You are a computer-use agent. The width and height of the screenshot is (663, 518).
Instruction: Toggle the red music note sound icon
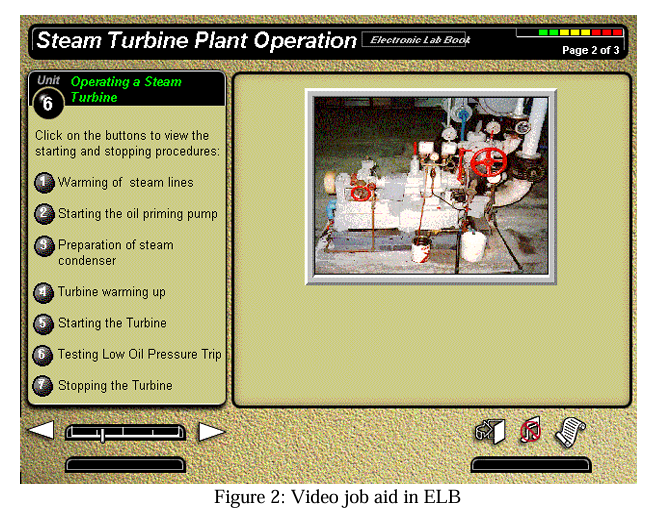point(530,431)
